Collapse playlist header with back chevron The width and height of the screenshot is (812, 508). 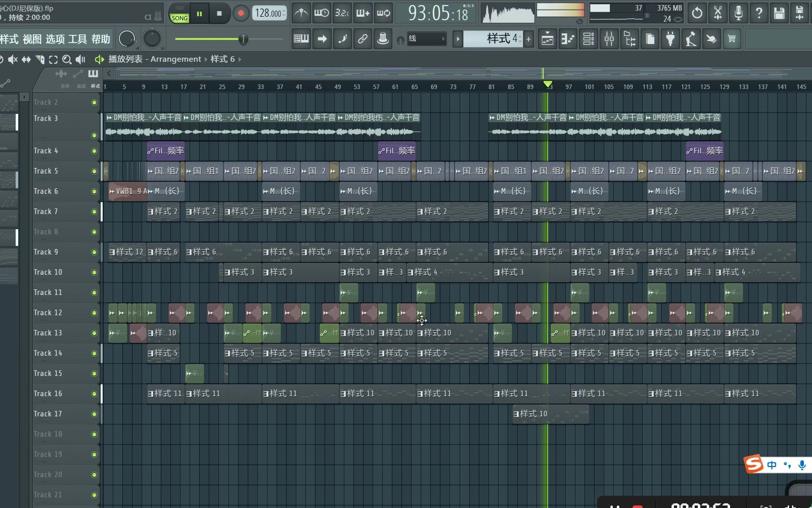point(109,73)
